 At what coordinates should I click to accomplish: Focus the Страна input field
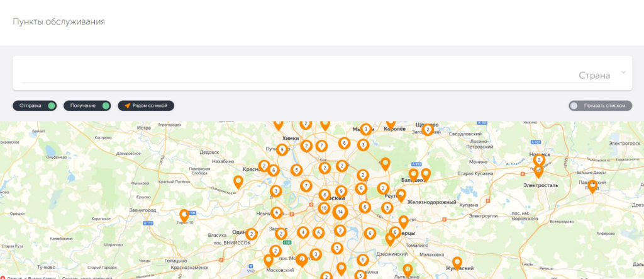pyautogui.click(x=316, y=76)
